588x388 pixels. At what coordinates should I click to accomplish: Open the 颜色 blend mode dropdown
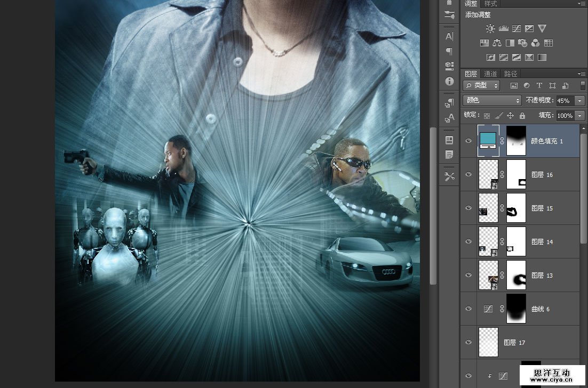coord(492,100)
